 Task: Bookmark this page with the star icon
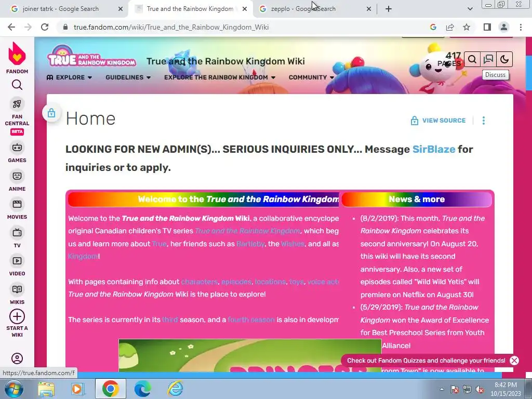click(467, 27)
